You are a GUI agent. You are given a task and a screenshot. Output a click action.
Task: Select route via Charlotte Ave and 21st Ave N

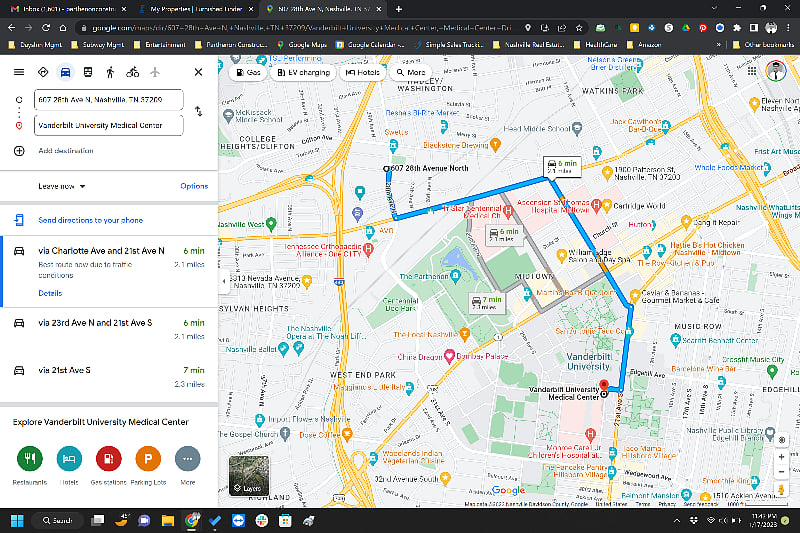pyautogui.click(x=109, y=271)
